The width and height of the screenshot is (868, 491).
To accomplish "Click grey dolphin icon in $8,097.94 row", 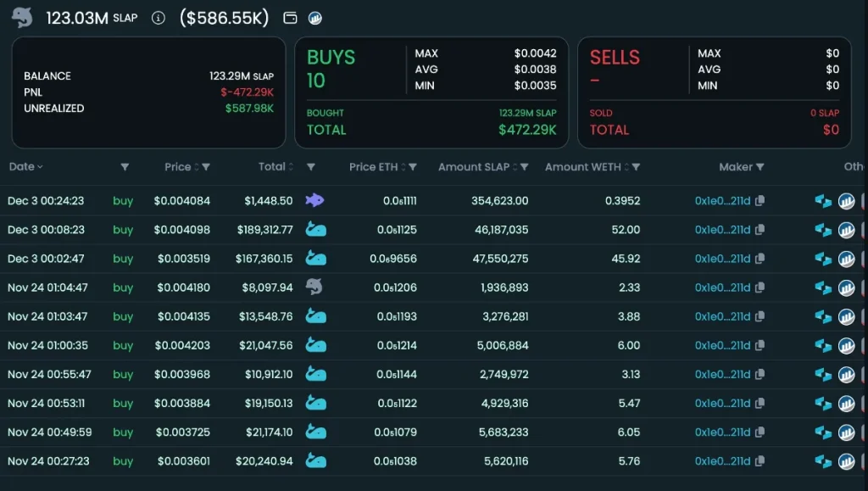I will (x=314, y=287).
